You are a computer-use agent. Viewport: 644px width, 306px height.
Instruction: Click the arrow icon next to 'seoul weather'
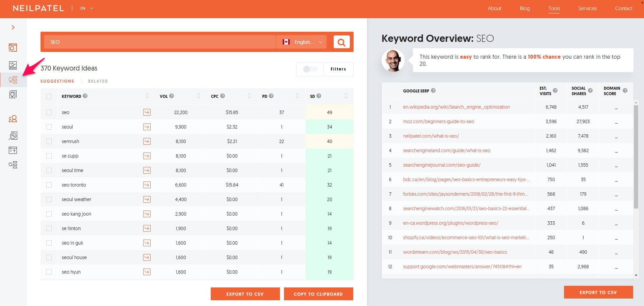tap(147, 199)
